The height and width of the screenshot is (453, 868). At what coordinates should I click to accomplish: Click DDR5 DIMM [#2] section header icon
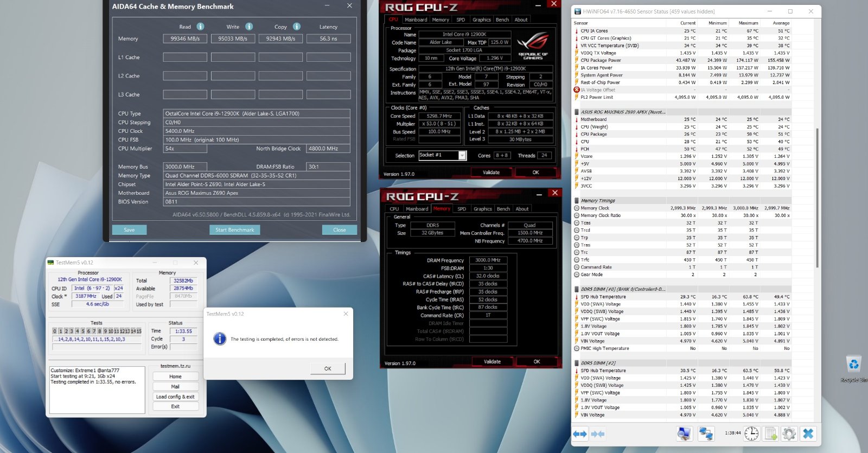coord(577,363)
